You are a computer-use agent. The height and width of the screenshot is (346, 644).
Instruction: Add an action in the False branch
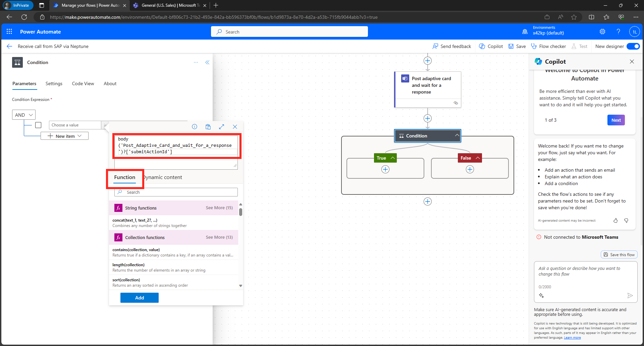470,169
